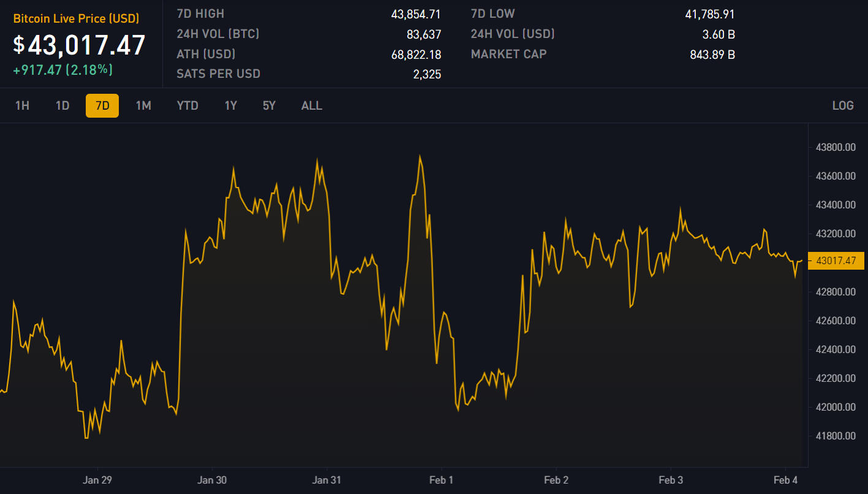This screenshot has width=868, height=494.
Task: Click the Feb 2 date on timeline
Action: (x=556, y=480)
